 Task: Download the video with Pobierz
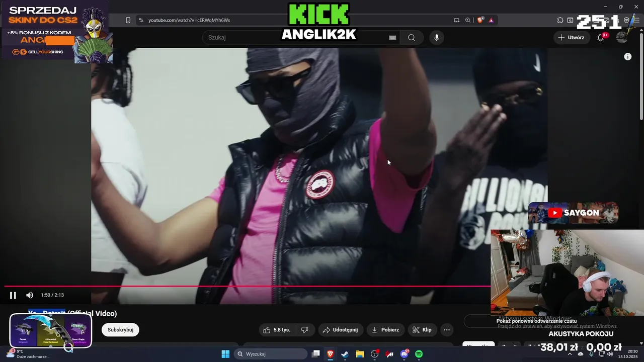(385, 330)
